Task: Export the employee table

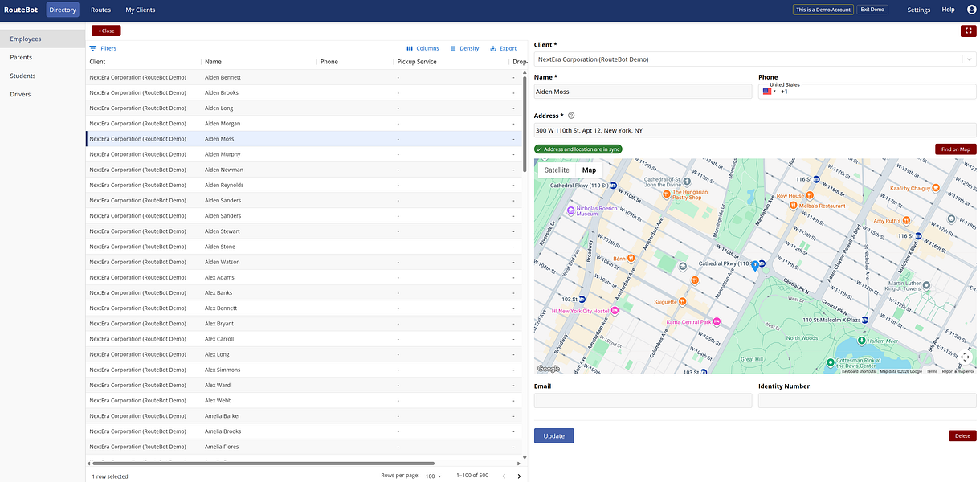Action: (503, 48)
